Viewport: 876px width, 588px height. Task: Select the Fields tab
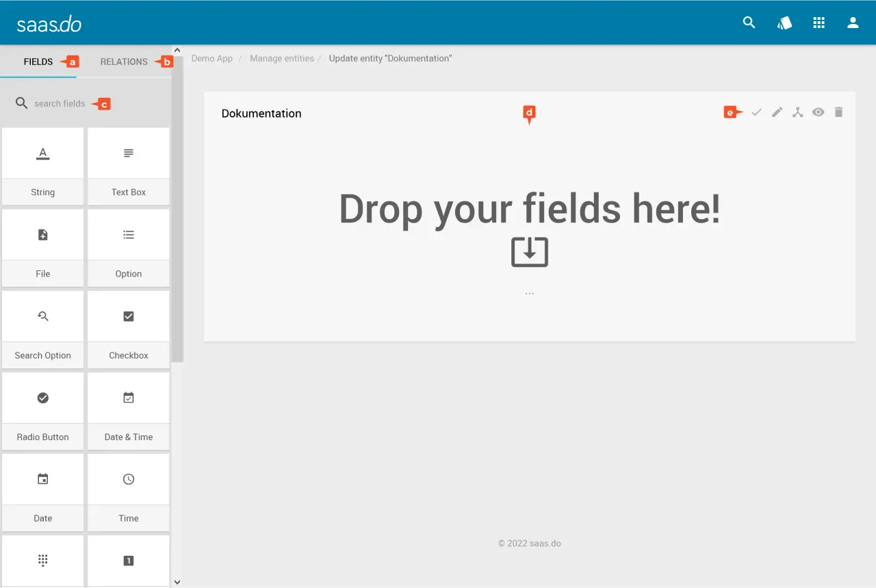pos(38,62)
